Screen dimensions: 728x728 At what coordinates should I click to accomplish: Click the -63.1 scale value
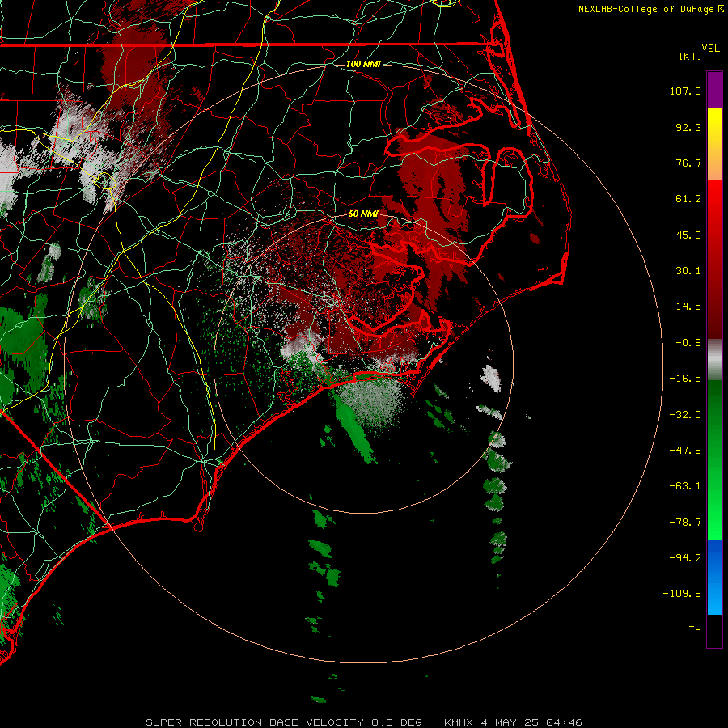point(685,486)
